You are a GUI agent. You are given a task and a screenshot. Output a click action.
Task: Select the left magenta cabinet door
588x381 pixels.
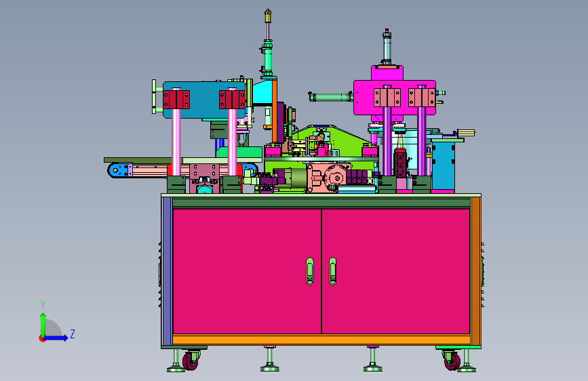247,270
